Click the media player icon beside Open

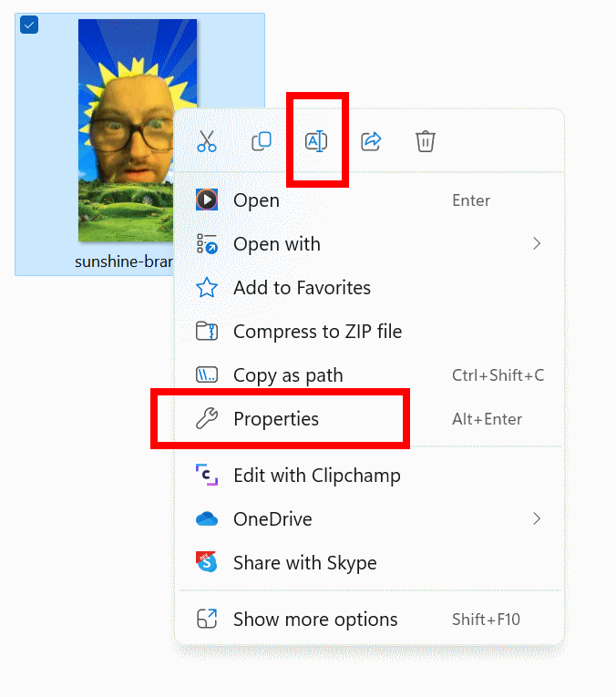pyautogui.click(x=207, y=200)
